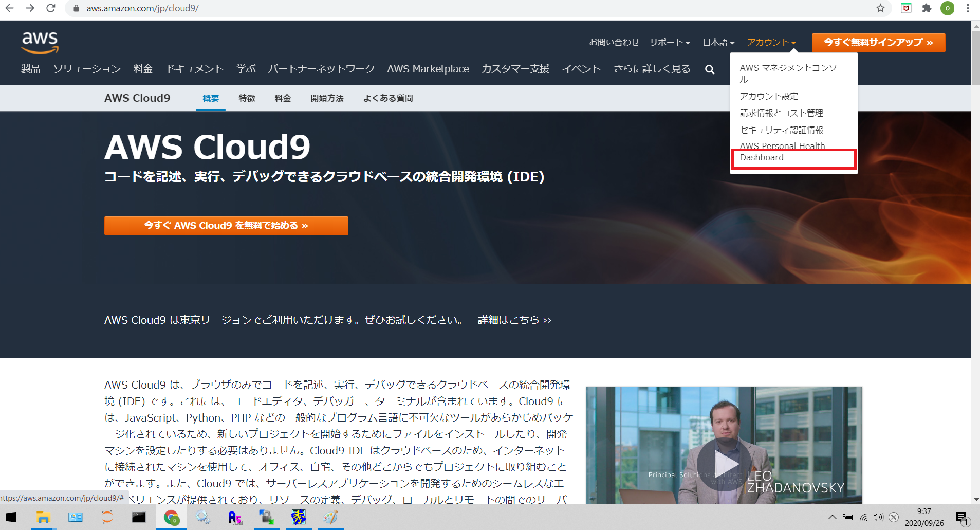Click the AWS logo

point(40,43)
